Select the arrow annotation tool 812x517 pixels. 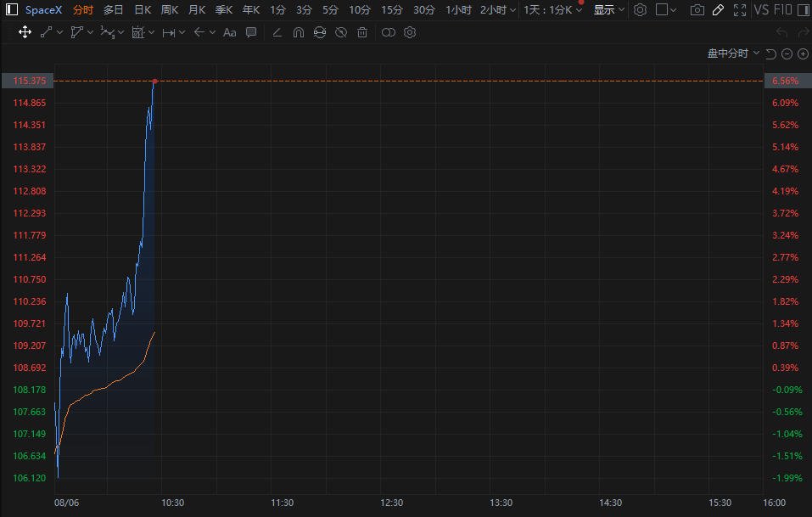[x=199, y=32]
